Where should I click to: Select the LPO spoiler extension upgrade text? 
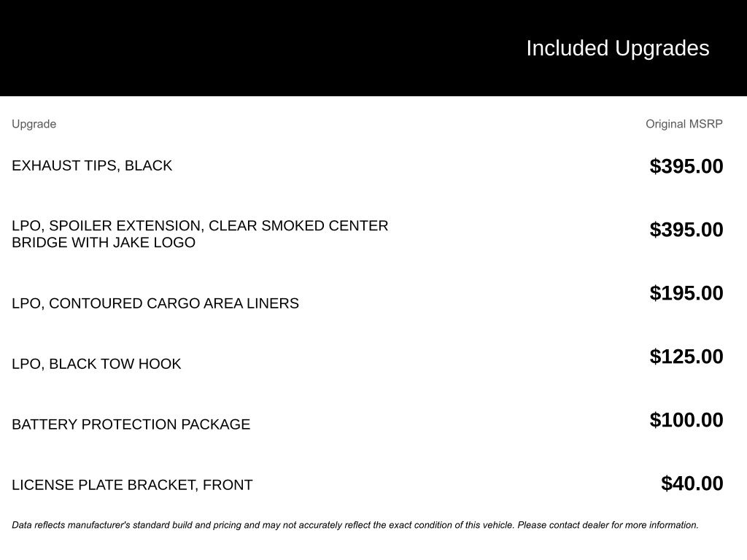200,234
